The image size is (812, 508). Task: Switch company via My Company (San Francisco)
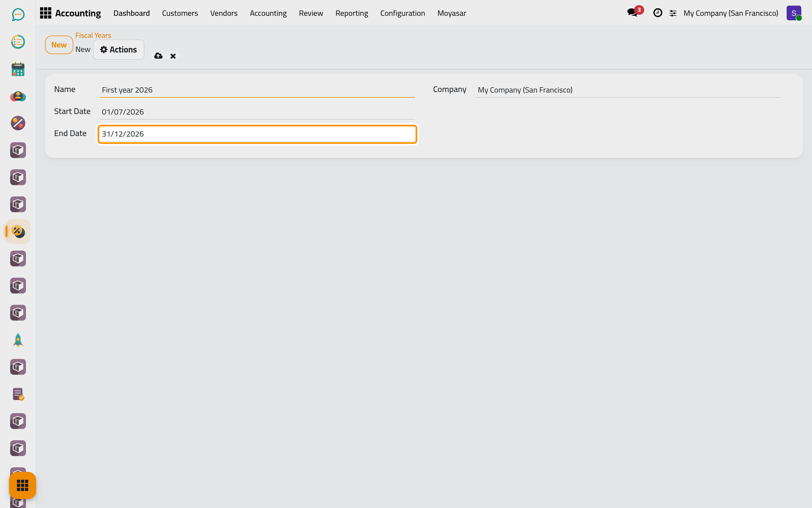coord(731,13)
